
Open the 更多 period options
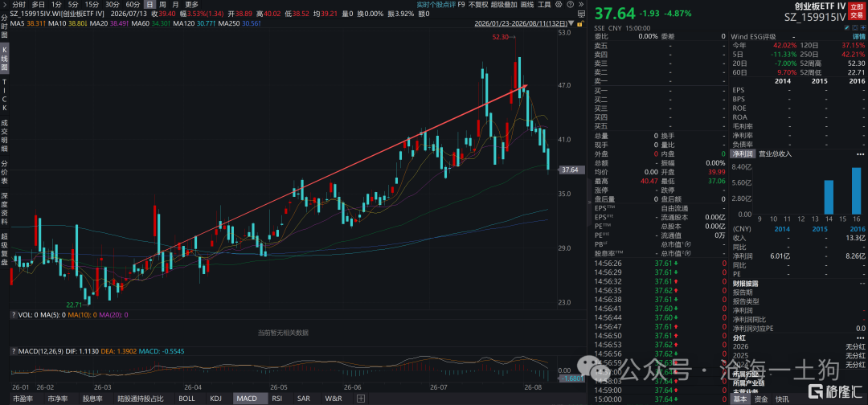pyautogui.click(x=191, y=5)
